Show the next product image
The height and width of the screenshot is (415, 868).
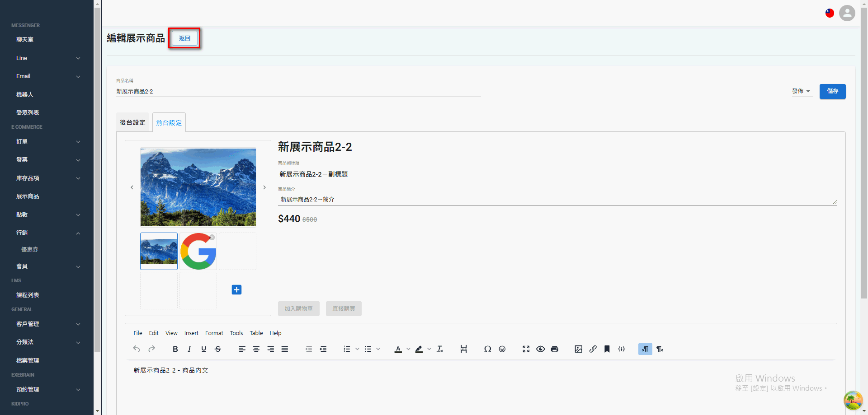264,187
